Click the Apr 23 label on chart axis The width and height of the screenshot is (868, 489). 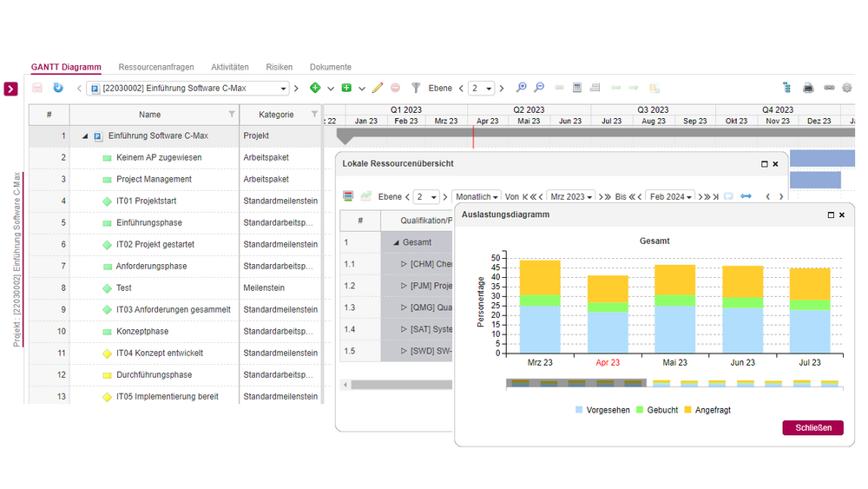tap(608, 363)
